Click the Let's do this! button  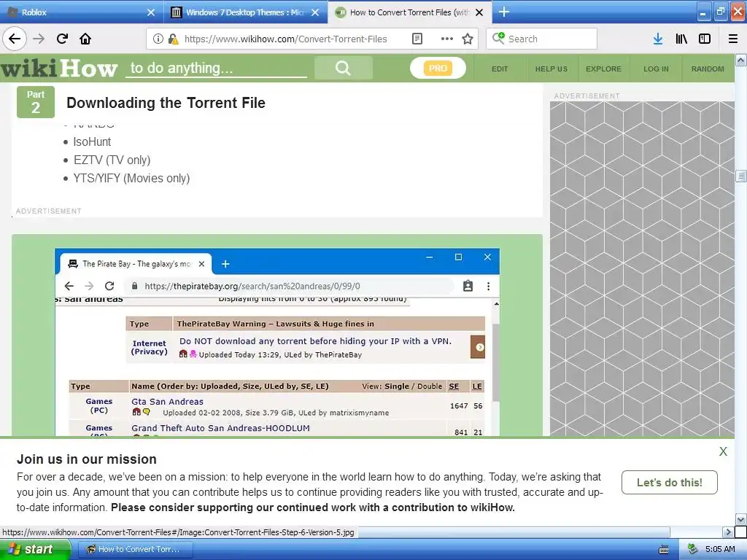click(670, 483)
